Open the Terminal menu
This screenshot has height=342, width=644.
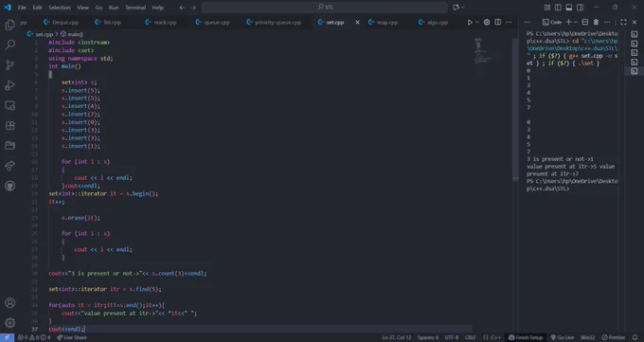135,8
